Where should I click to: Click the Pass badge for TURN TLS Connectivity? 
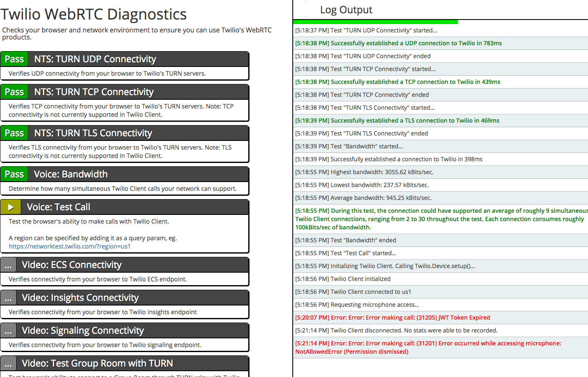[14, 133]
